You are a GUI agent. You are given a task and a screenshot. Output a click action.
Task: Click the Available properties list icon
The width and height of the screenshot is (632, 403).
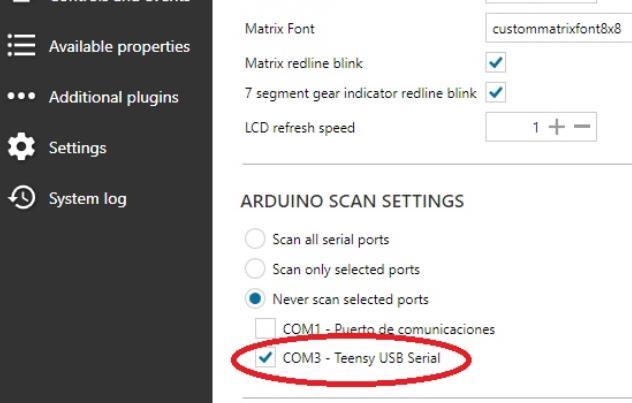click(x=22, y=47)
